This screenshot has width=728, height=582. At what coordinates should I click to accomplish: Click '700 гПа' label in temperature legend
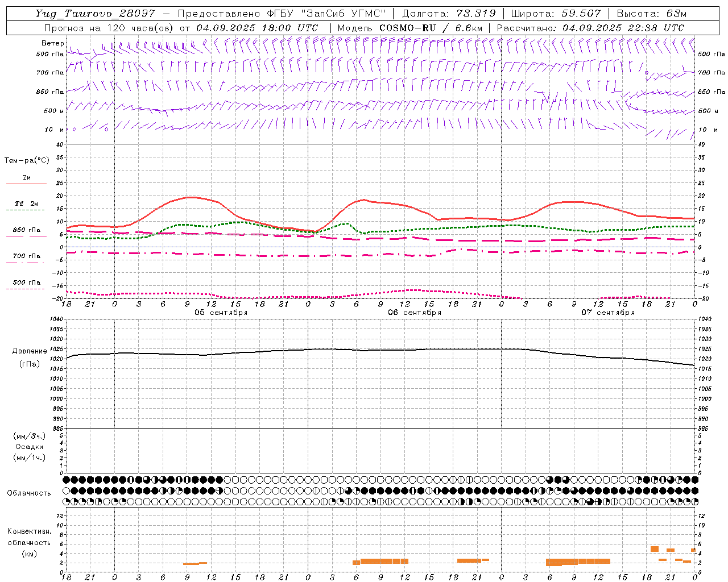[x=27, y=256]
